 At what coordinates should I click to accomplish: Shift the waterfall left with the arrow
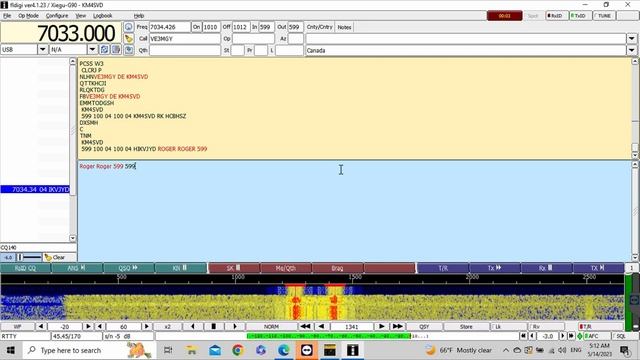[193, 327]
